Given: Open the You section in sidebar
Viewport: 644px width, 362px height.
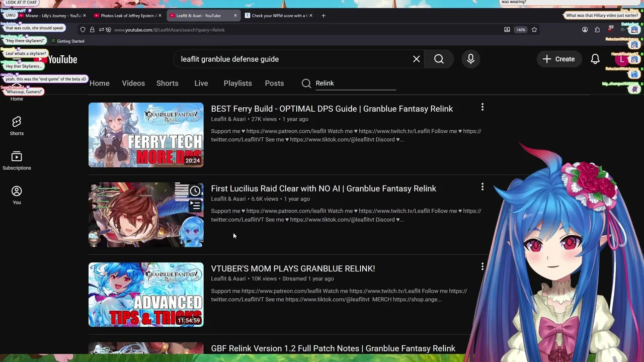Looking at the screenshot, I should tap(17, 195).
